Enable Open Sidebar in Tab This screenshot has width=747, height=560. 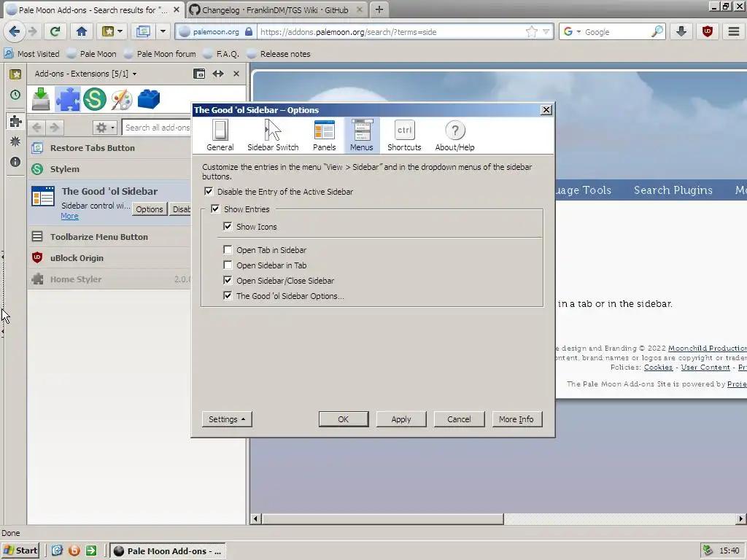228,265
